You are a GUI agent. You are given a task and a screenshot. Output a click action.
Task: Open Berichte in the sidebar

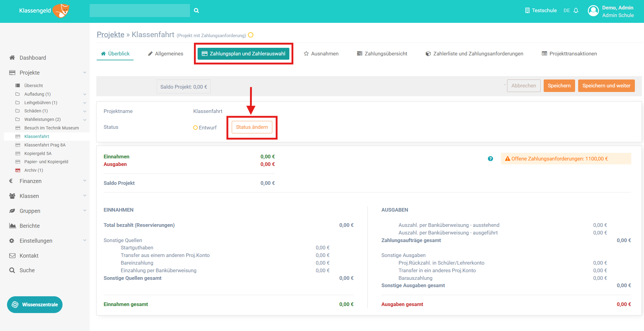[x=30, y=226]
